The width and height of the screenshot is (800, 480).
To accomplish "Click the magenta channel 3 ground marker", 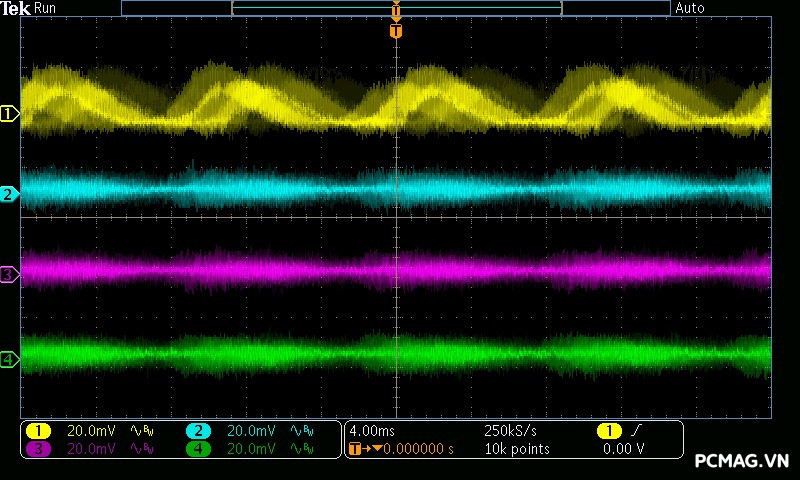I will [x=9, y=274].
